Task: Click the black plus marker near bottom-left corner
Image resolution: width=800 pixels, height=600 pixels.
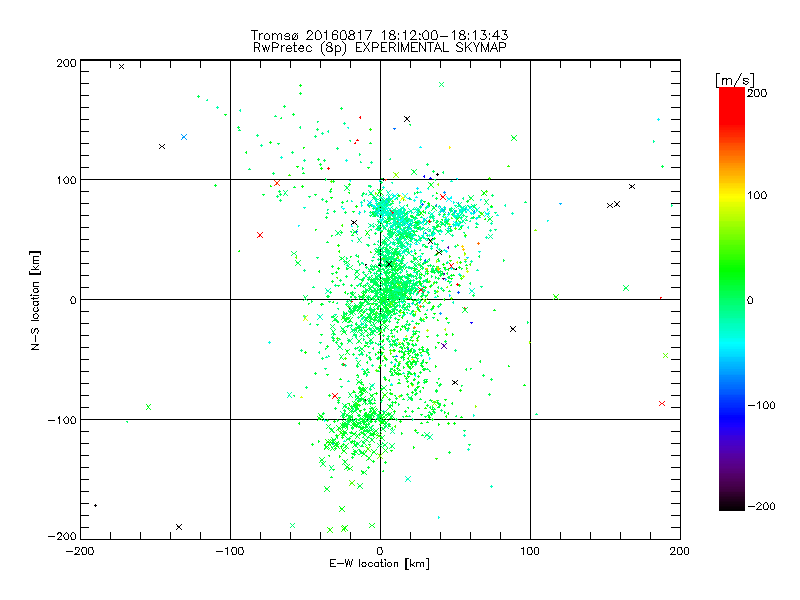Action: pos(95,506)
